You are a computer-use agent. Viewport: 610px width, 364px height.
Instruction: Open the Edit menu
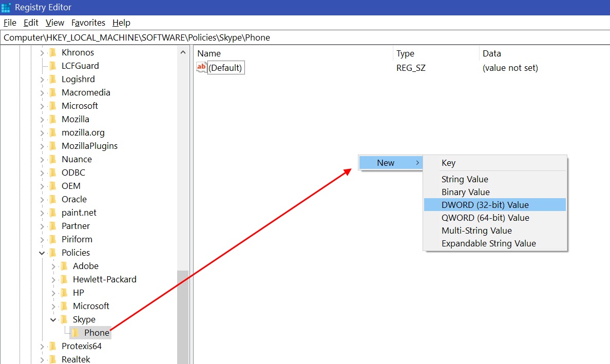tap(31, 23)
